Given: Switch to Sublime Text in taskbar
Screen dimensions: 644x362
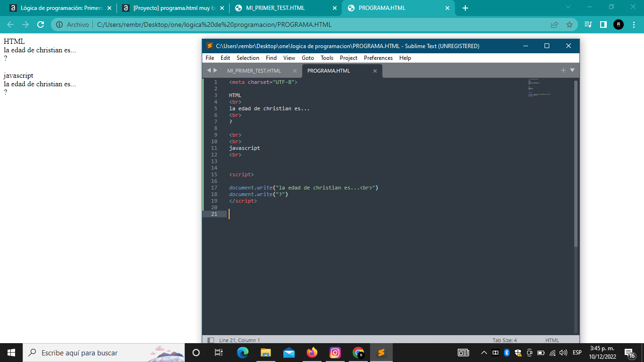Looking at the screenshot, I should point(381,353).
